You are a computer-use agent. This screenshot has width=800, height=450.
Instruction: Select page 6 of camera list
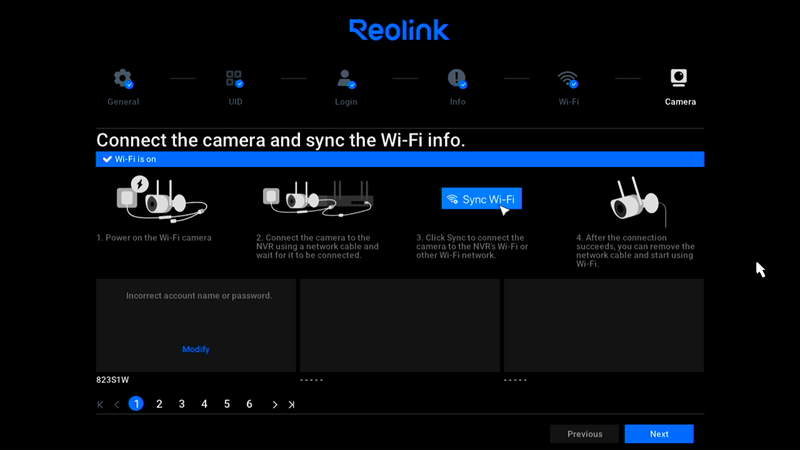coord(249,404)
